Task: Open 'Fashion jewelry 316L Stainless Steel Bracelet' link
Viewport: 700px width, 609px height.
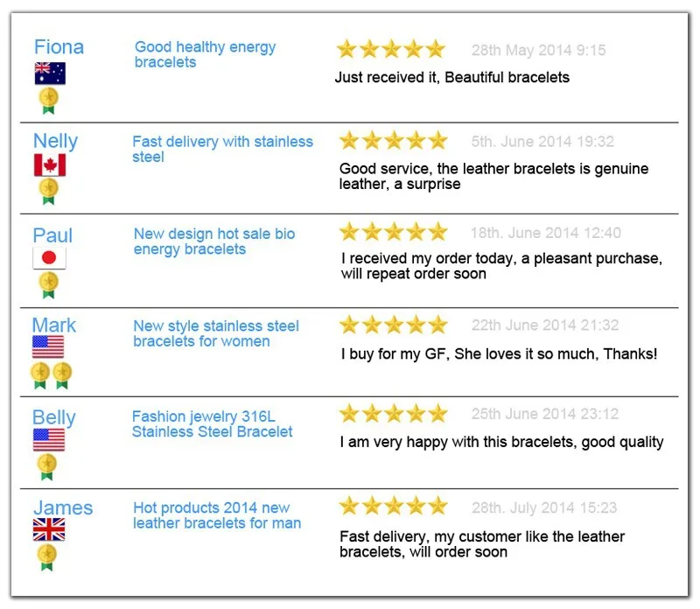Action: click(213, 424)
